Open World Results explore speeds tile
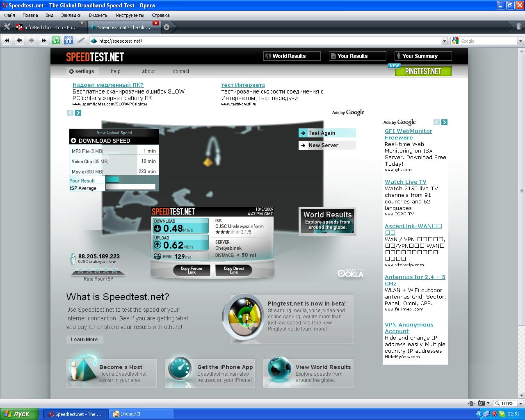525x420 pixels. pos(327,221)
